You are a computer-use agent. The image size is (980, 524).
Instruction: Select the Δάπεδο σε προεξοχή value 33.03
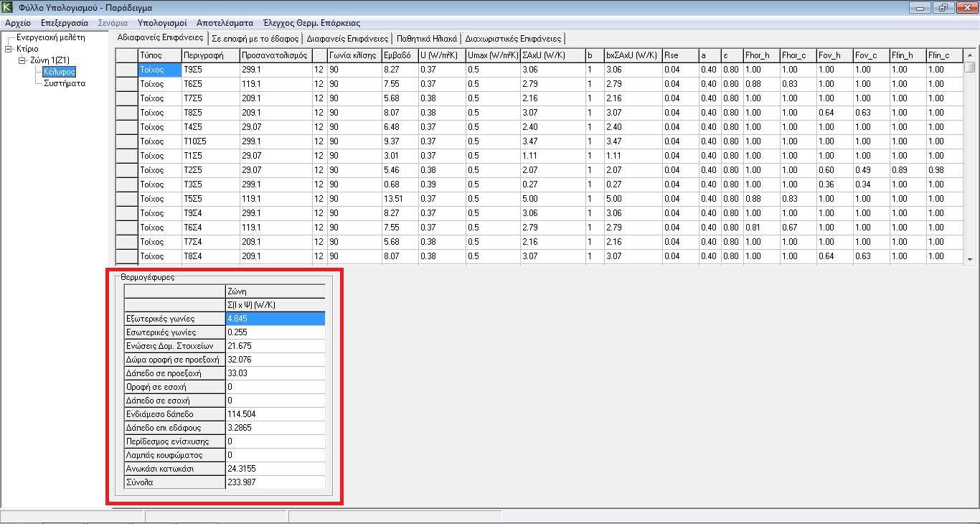coord(275,373)
